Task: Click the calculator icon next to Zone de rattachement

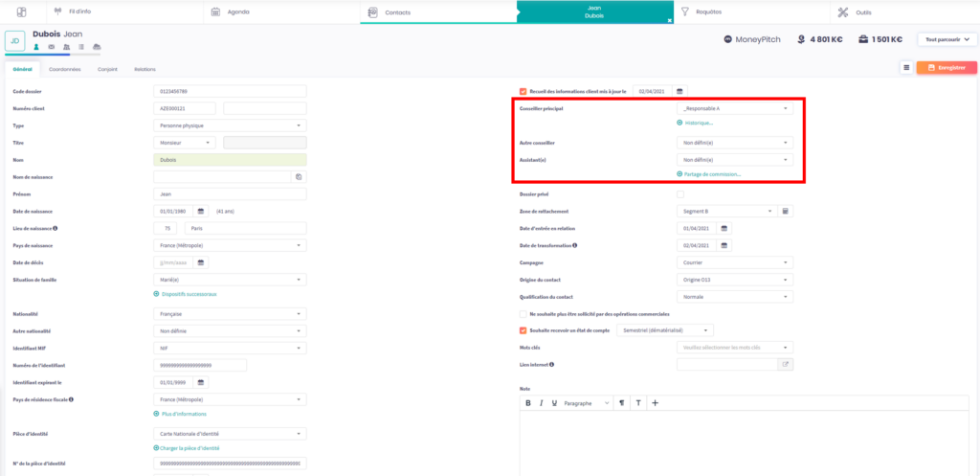Action: (785, 211)
